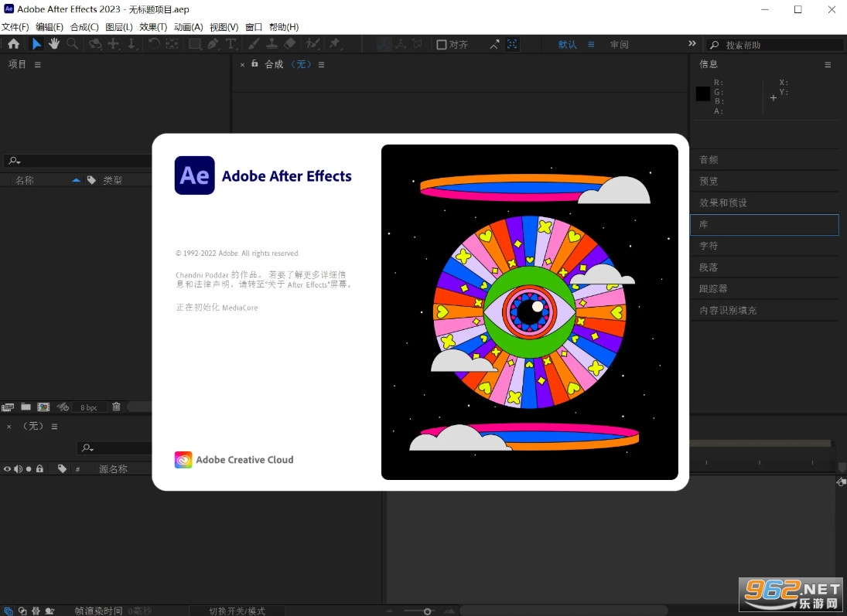Toggle the timeline audio speaker column header
The width and height of the screenshot is (847, 616).
click(18, 469)
